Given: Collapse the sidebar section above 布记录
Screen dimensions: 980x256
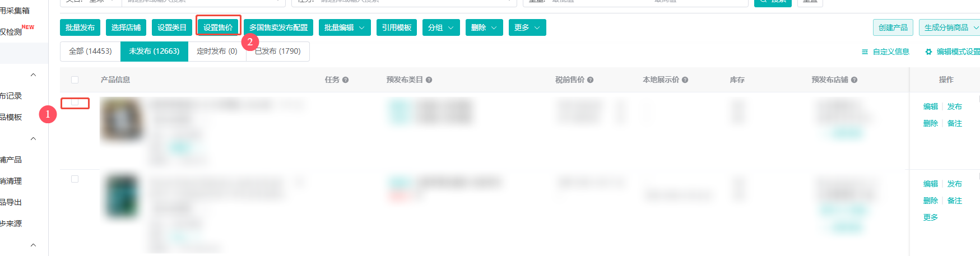Looking at the screenshot, I should 33,75.
